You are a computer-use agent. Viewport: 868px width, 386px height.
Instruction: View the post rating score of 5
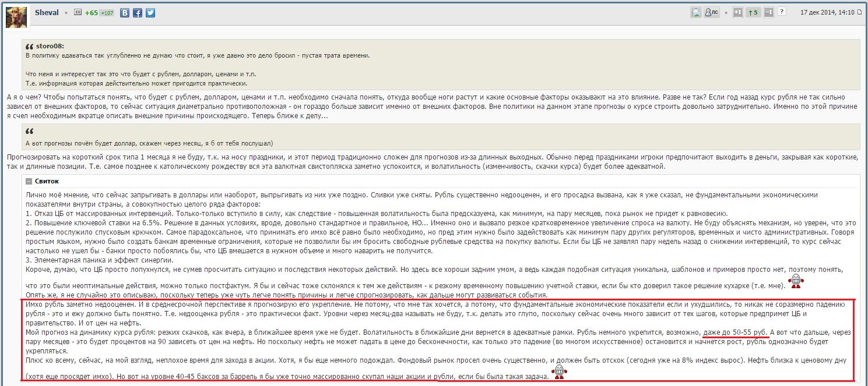[753, 12]
